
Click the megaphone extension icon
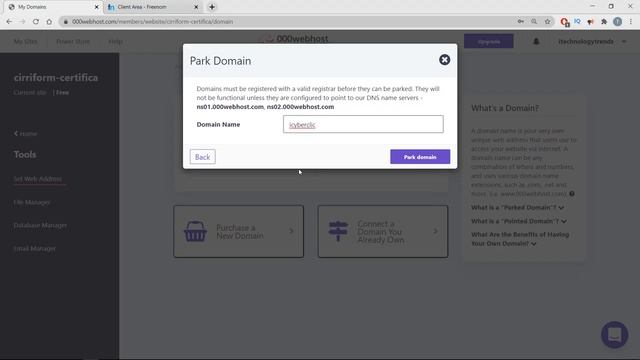(590, 22)
